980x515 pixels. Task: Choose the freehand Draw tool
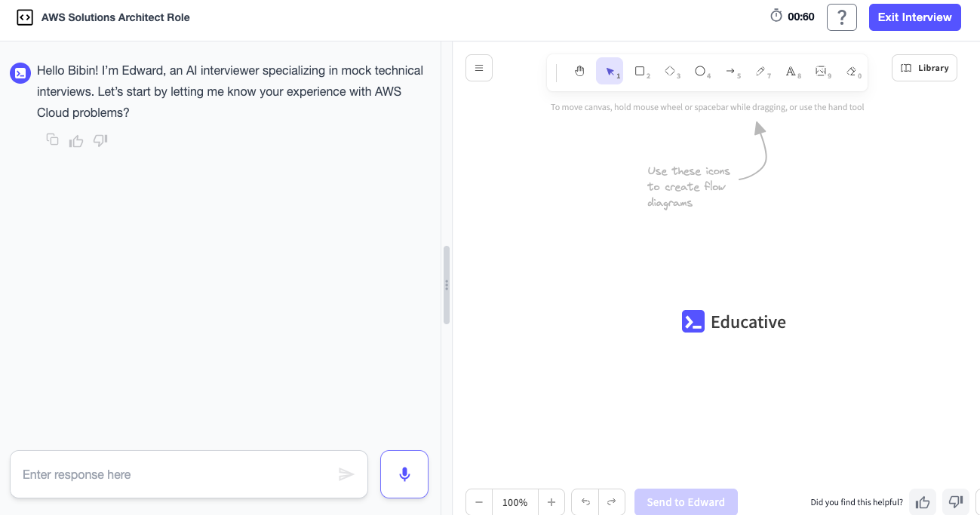click(x=760, y=71)
